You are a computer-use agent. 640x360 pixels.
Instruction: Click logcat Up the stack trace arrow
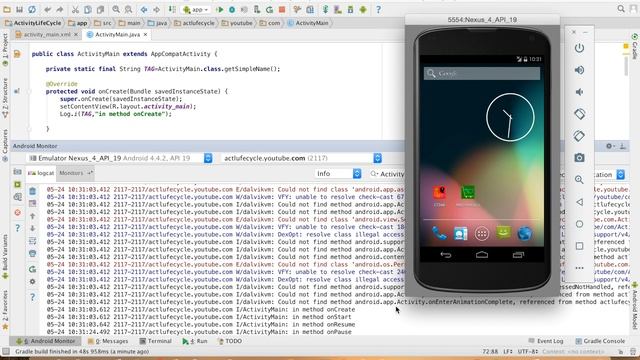click(33, 216)
